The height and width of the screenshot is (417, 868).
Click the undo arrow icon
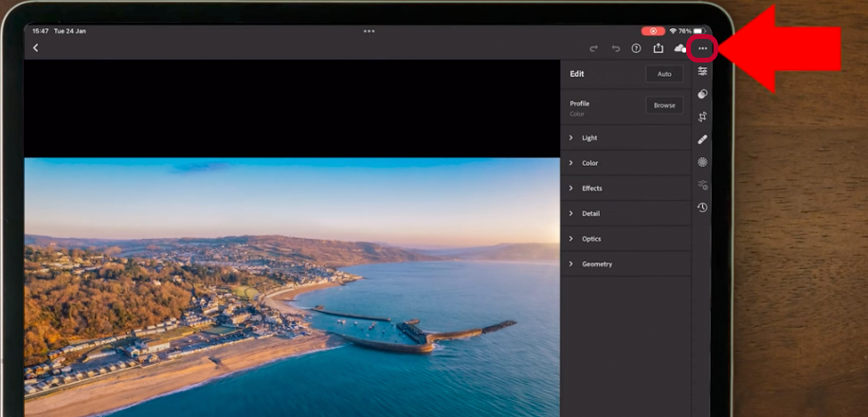[616, 48]
